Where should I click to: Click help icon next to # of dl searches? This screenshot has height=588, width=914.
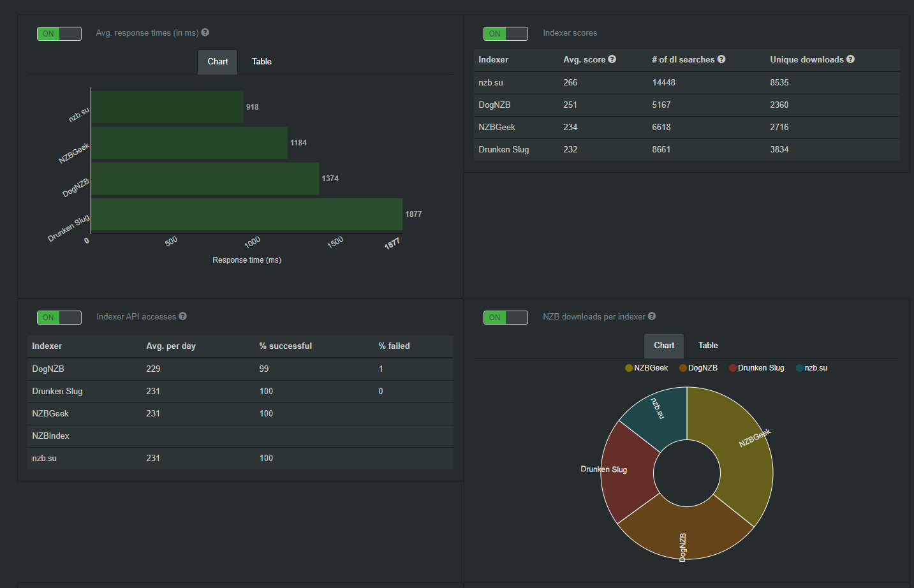coord(721,59)
